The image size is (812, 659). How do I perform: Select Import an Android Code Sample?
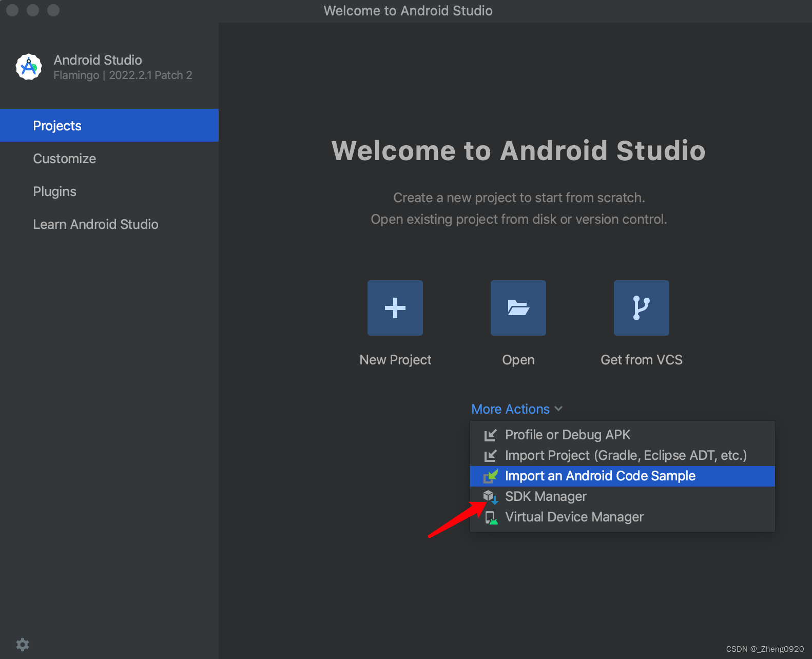point(623,476)
